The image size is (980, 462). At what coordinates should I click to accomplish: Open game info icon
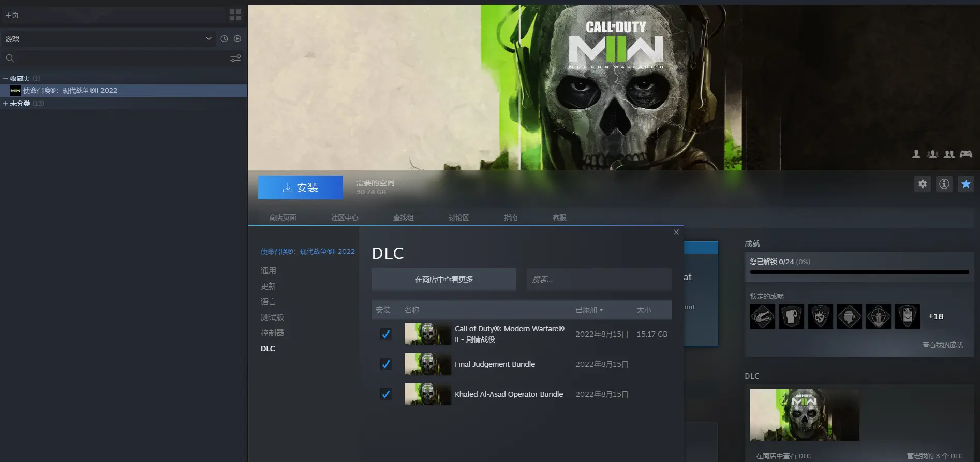tap(944, 184)
